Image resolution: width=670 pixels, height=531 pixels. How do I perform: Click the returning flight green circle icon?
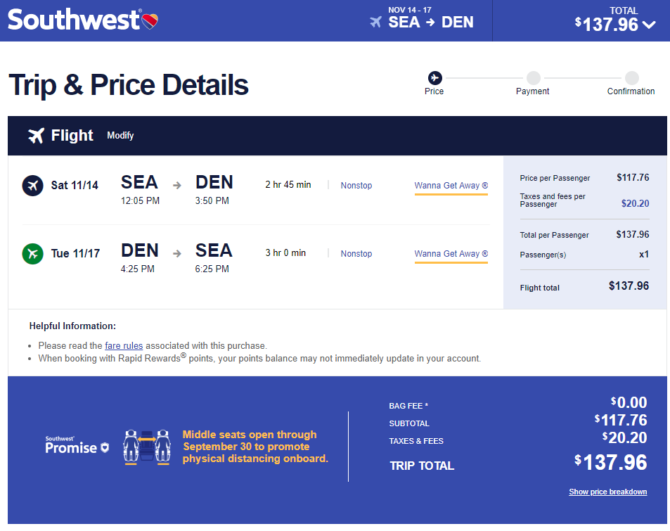coord(32,254)
